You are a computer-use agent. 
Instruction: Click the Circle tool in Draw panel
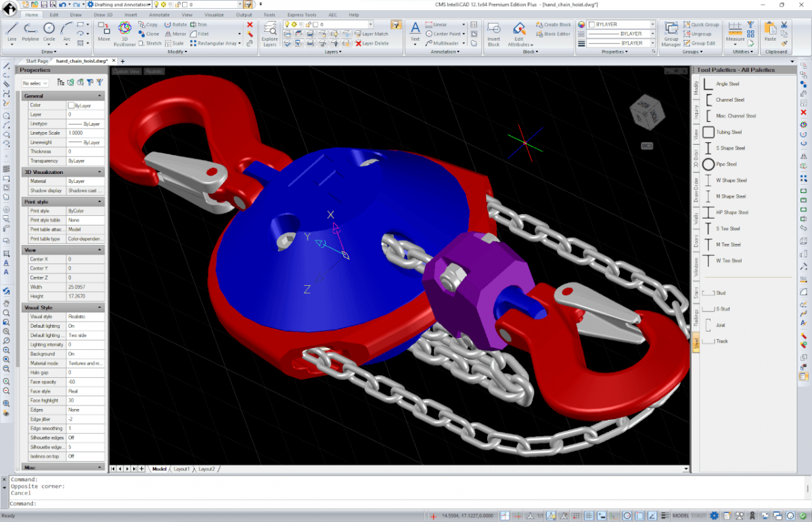pyautogui.click(x=49, y=31)
